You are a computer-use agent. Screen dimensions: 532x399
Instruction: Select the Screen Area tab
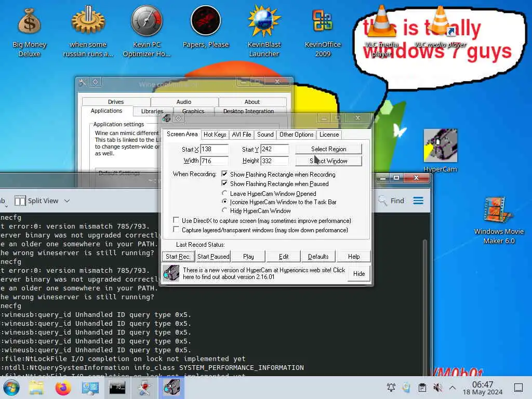(x=182, y=134)
